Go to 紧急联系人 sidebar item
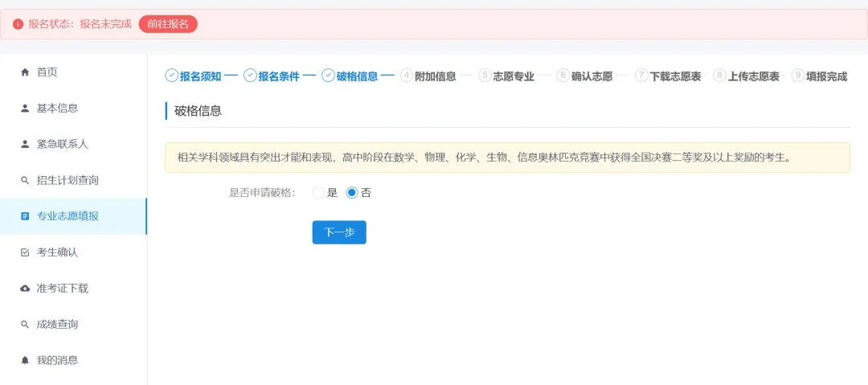Image resolution: width=868 pixels, height=385 pixels. (x=73, y=145)
